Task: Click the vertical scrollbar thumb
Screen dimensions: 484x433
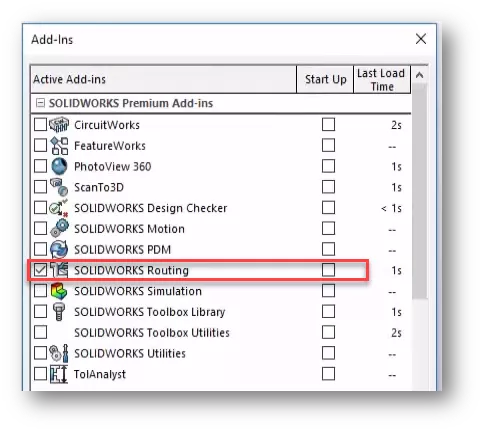Action: pos(420,192)
